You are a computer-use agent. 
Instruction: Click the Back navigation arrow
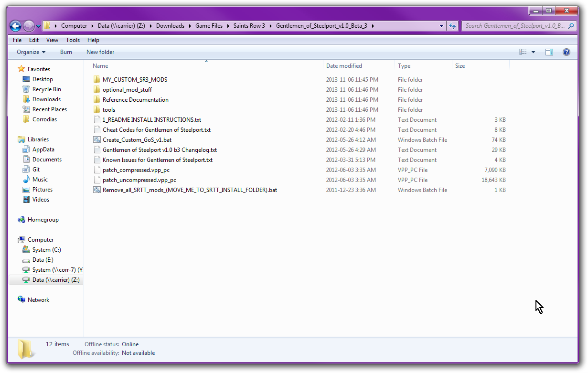(x=15, y=26)
